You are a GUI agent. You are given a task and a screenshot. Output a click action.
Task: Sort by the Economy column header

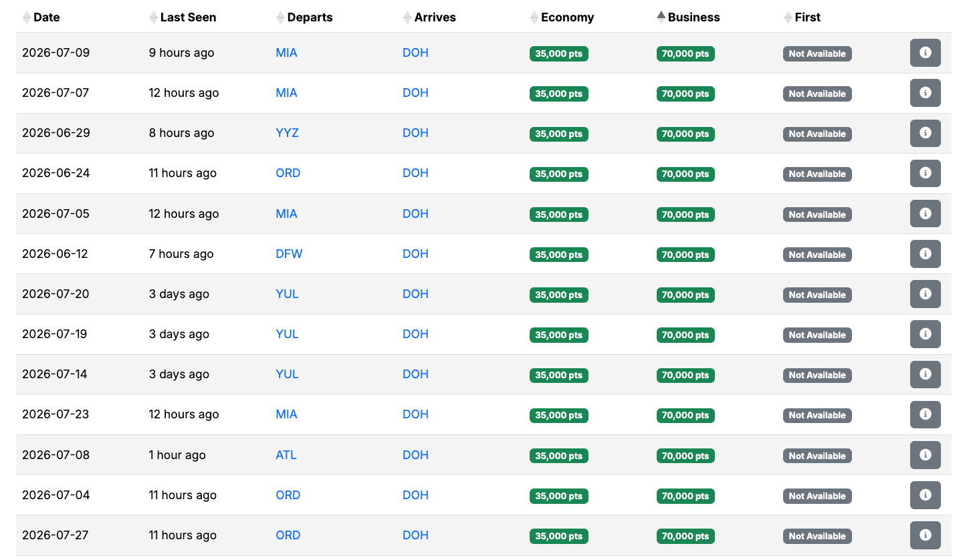coord(567,17)
